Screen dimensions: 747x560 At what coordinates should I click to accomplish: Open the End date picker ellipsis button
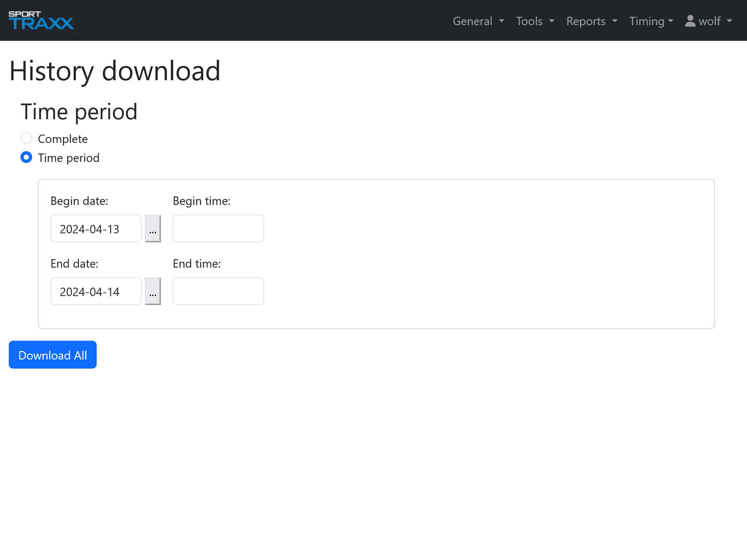click(x=153, y=291)
